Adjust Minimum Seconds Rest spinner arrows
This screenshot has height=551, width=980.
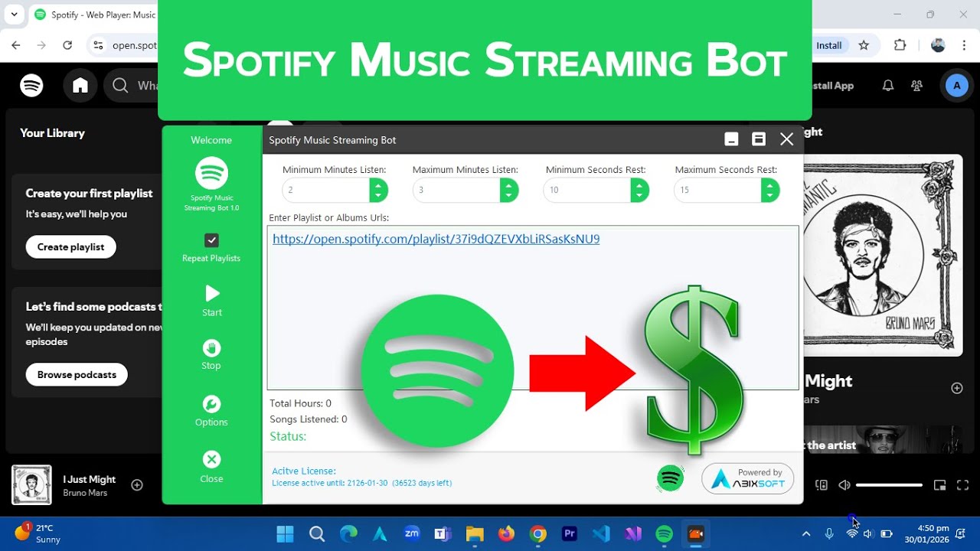[x=640, y=190]
